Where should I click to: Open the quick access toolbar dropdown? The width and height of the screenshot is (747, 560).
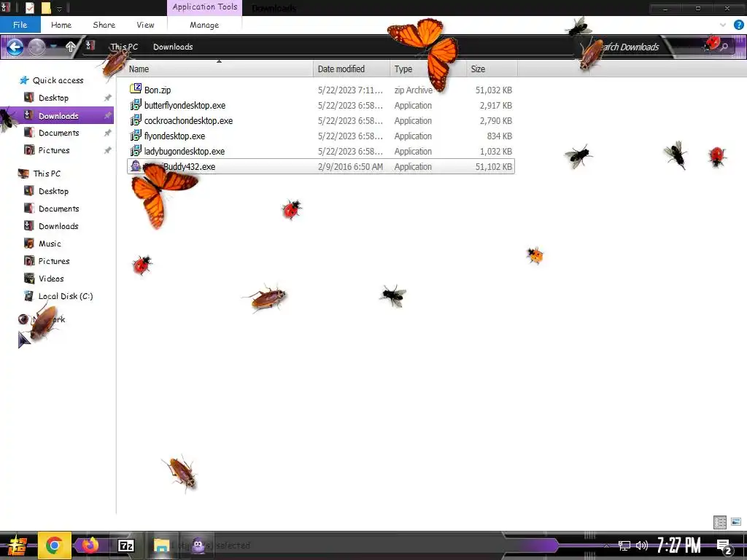(59, 8)
